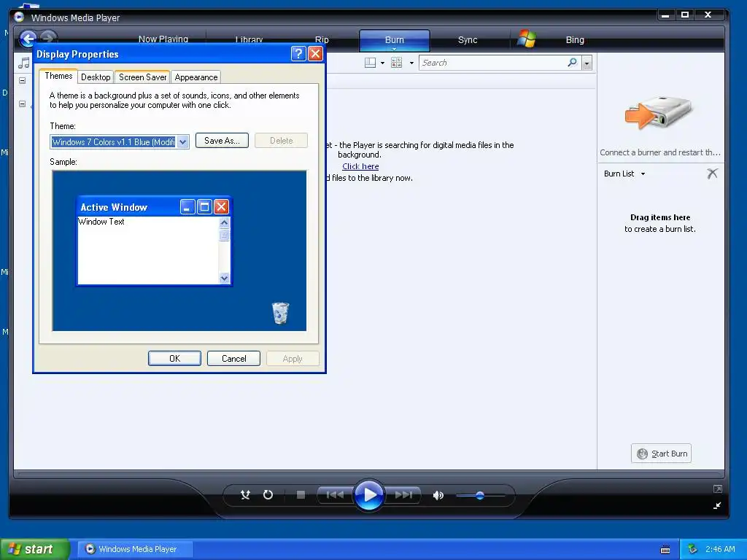Click Cancel in Display Properties
This screenshot has height=560, width=747.
[234, 359]
